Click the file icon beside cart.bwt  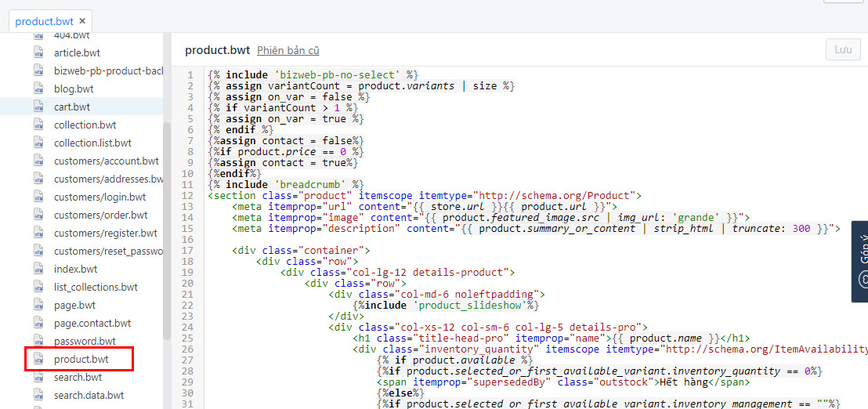[x=38, y=107]
